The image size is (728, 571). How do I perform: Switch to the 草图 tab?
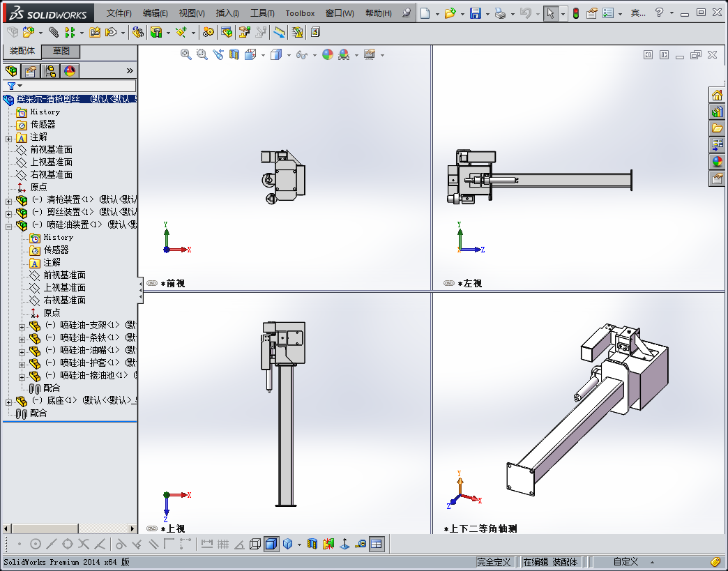tap(61, 51)
